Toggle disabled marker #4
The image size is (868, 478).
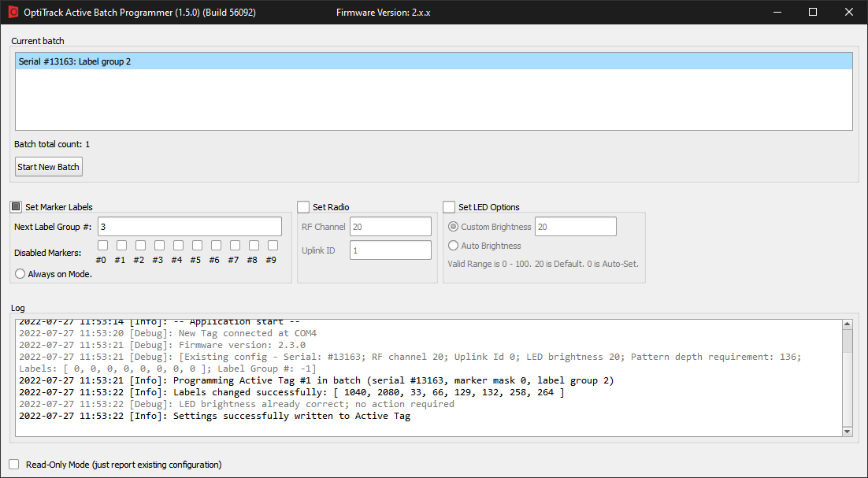(177, 245)
